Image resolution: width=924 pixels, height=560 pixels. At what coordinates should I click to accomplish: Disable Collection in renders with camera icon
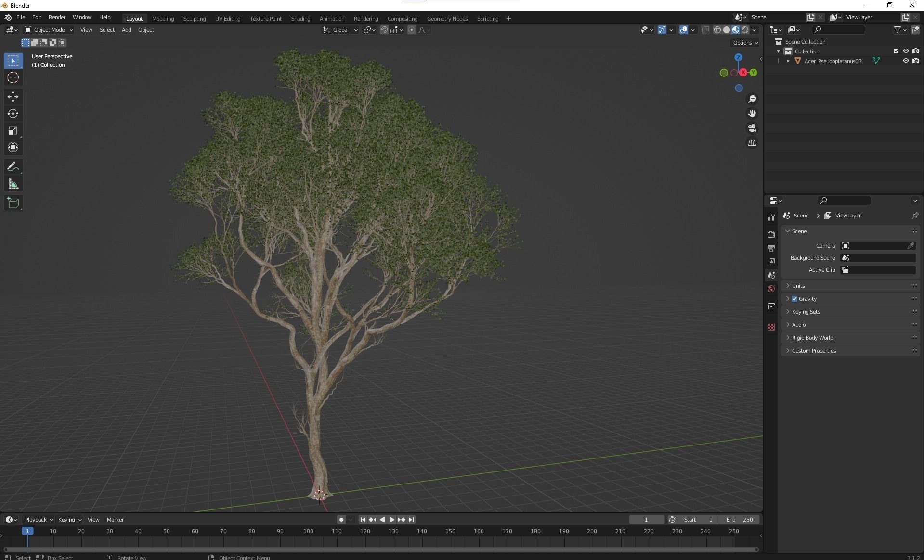[915, 51]
